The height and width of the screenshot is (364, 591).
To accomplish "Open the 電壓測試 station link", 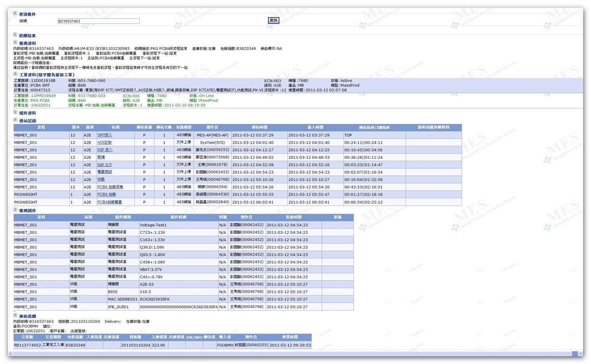I will point(104,172).
